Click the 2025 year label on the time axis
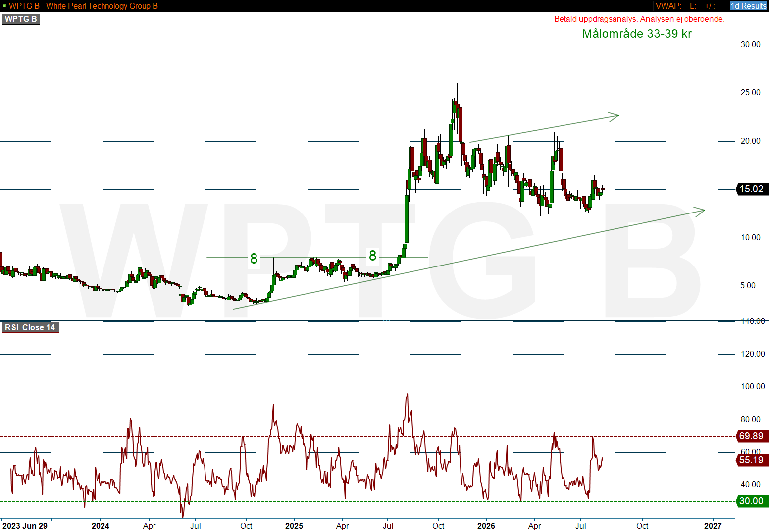Screen dimensions: 769x532 coord(294,526)
